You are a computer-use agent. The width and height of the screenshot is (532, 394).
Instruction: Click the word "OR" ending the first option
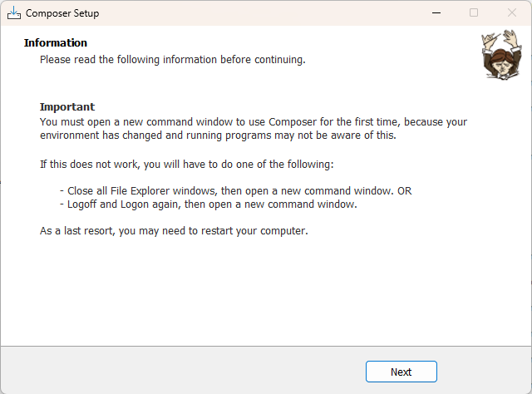[404, 191]
